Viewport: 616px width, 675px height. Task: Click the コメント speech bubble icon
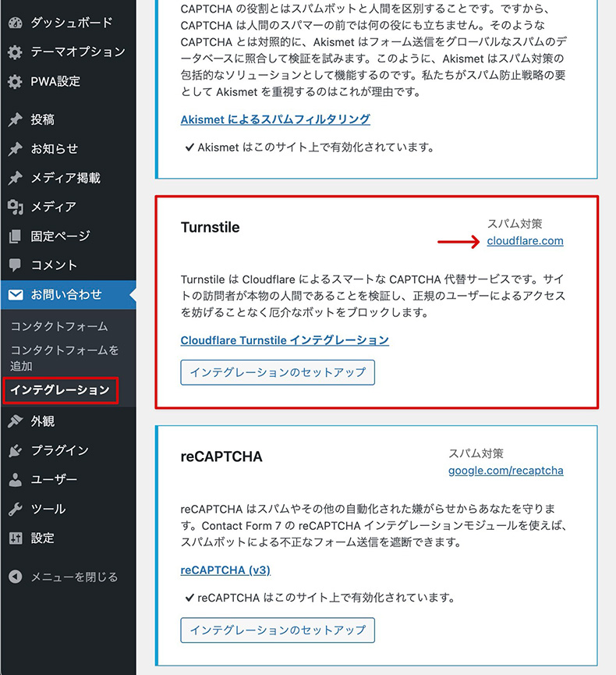coord(15,265)
